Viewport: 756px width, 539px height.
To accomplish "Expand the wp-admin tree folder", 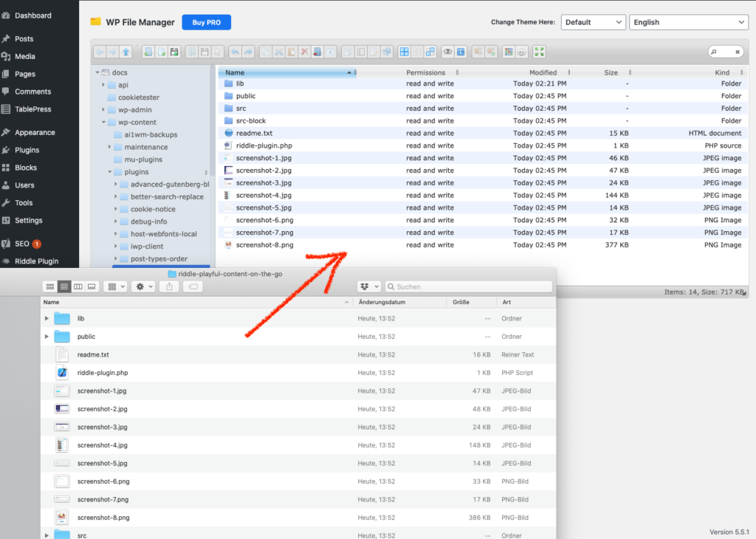I will (103, 110).
